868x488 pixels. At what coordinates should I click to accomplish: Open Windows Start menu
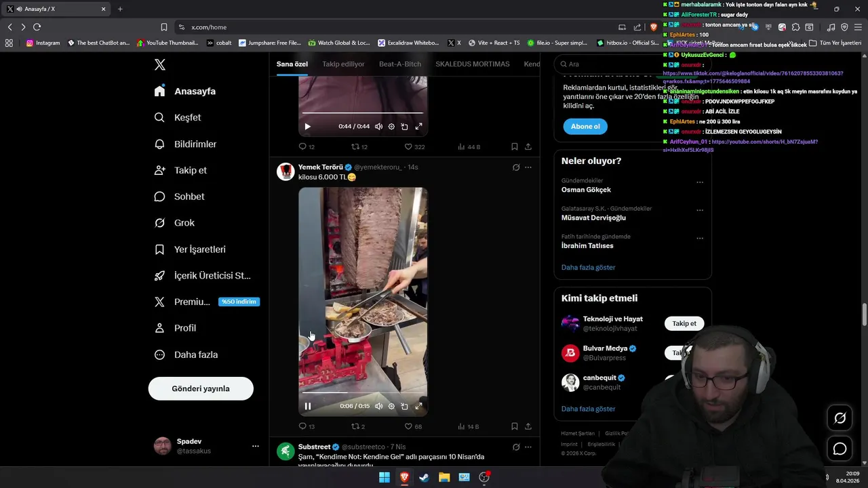click(384, 477)
